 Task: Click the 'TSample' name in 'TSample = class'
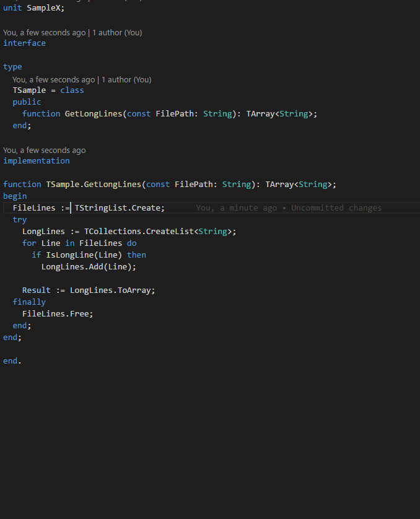[29, 90]
